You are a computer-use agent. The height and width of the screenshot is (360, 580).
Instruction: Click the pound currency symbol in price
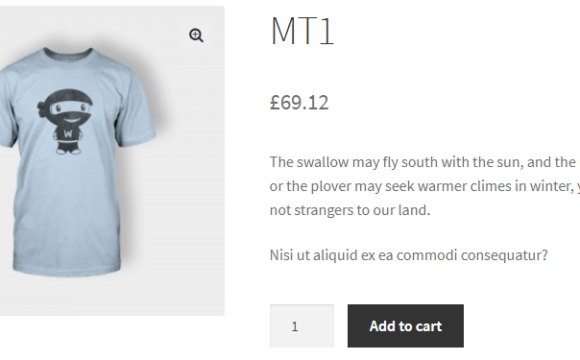tap(275, 102)
